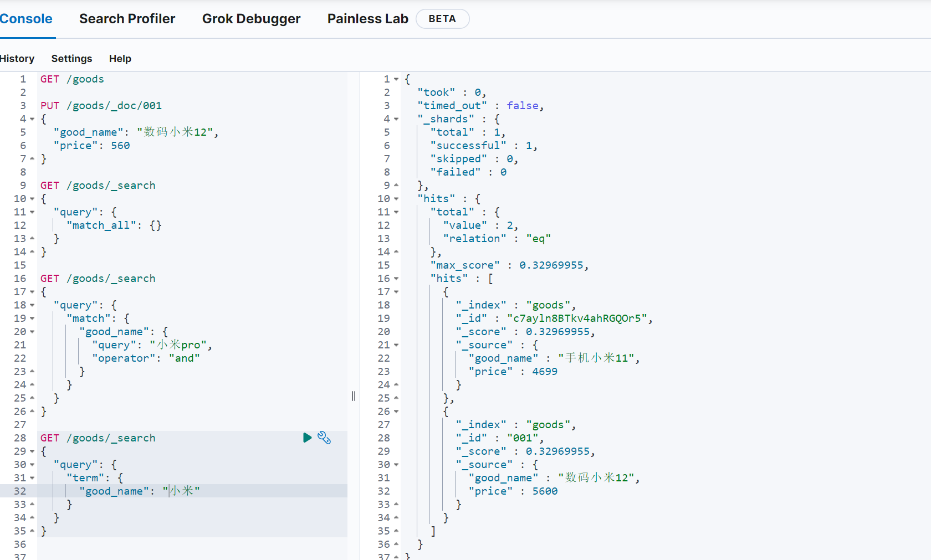
Task: Click the pane resize divider handle
Action: pyautogui.click(x=354, y=396)
